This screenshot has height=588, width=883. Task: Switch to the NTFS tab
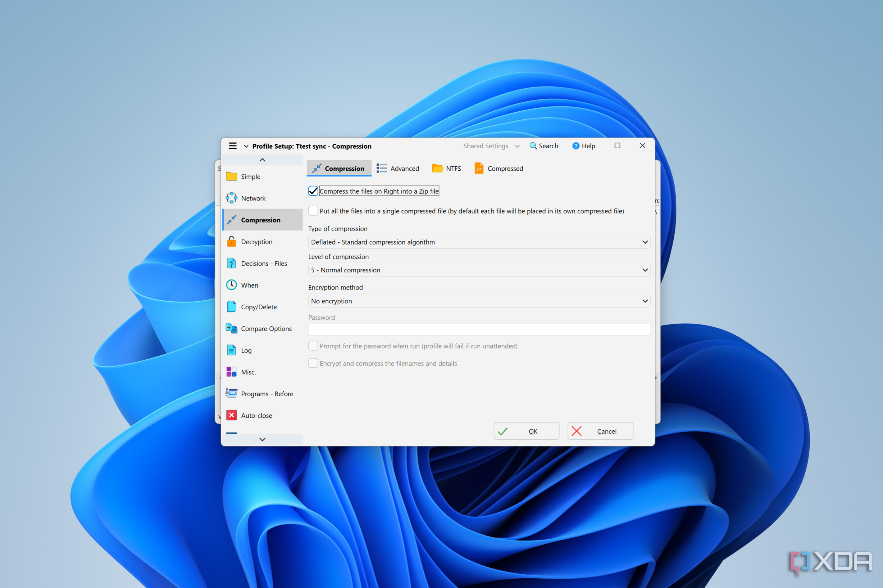click(x=447, y=168)
